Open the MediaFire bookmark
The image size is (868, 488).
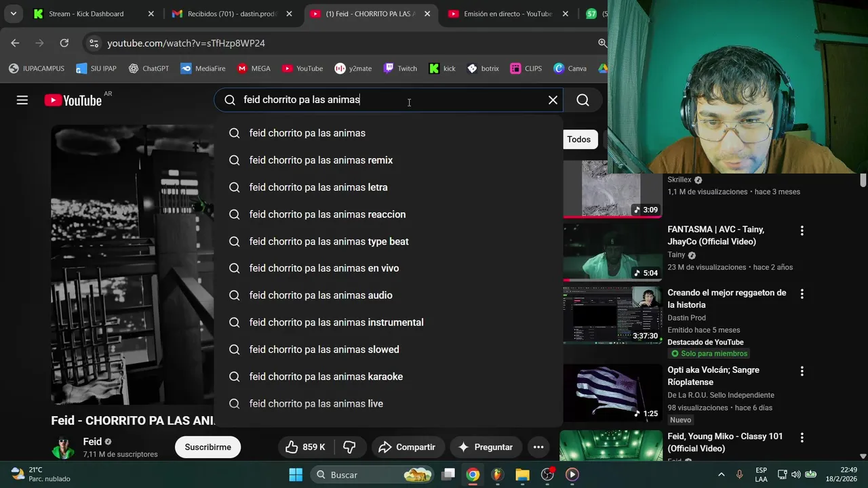click(203, 68)
